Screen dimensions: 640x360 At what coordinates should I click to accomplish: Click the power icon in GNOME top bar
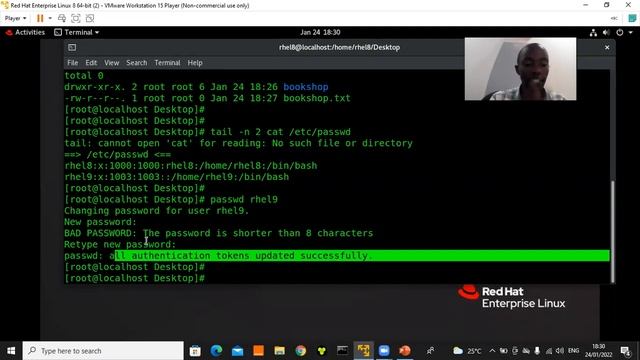pyautogui.click(x=620, y=33)
